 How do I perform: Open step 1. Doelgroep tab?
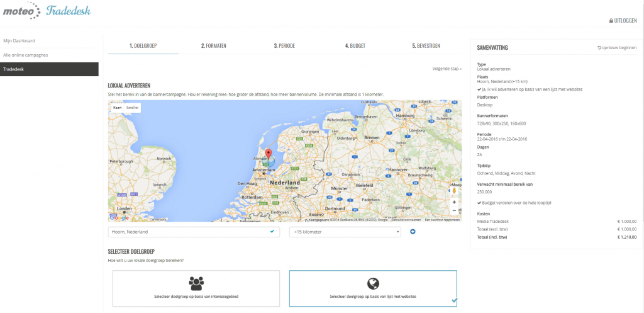[x=143, y=46]
